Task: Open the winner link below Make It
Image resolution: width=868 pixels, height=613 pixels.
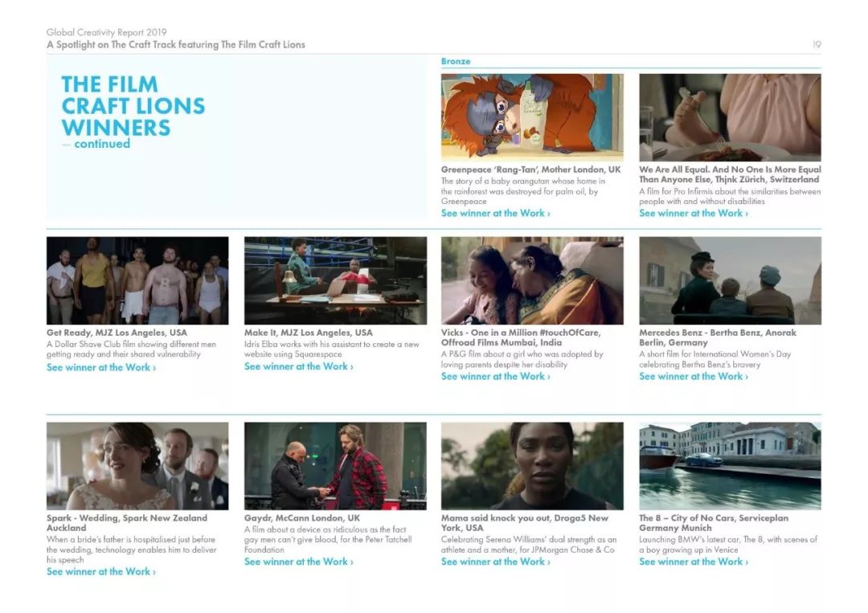Action: click(x=299, y=366)
